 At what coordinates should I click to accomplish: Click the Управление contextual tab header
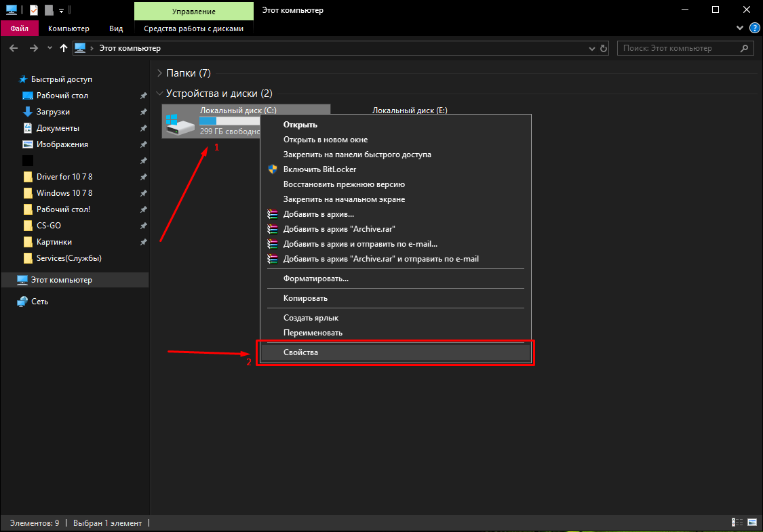(194, 12)
